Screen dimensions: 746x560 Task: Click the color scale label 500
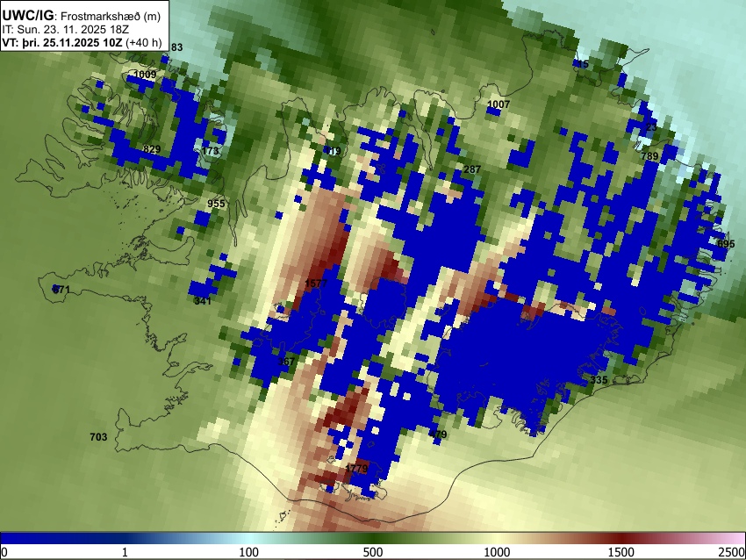[373, 552]
